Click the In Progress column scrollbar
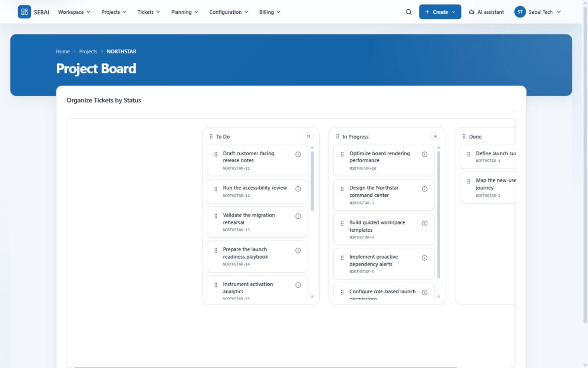Image resolution: width=588 pixels, height=368 pixels. tap(439, 215)
